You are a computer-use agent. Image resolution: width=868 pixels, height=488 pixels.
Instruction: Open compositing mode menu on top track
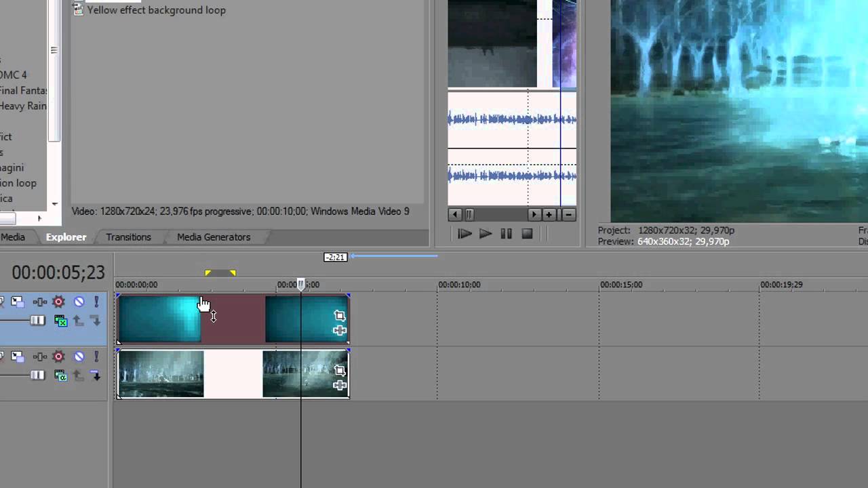(x=60, y=321)
